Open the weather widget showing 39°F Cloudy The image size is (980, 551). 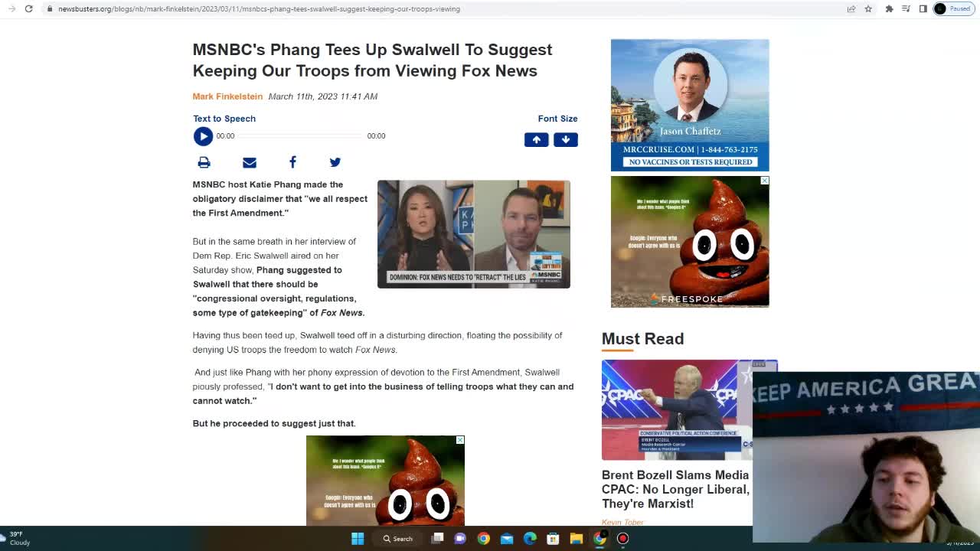(x=17, y=538)
